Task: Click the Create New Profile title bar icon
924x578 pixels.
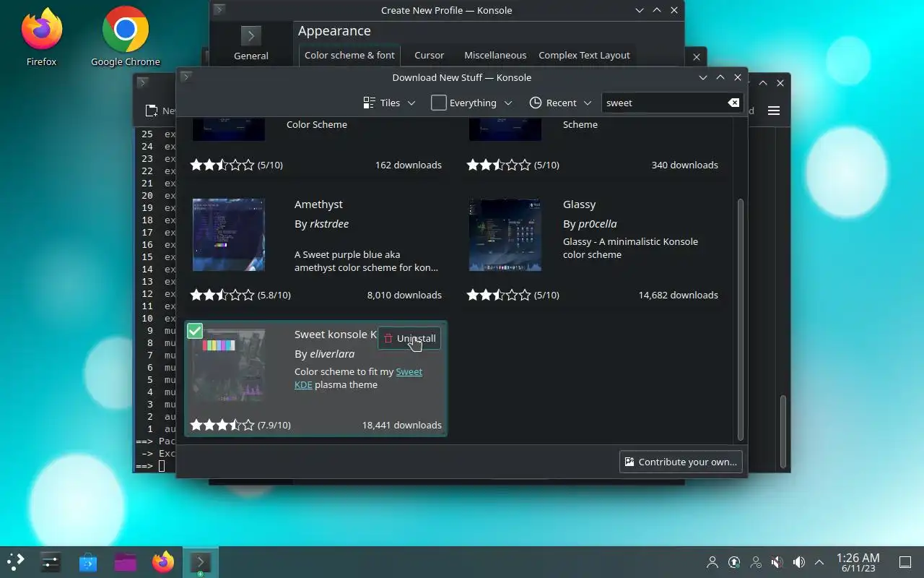Action: tap(219, 9)
